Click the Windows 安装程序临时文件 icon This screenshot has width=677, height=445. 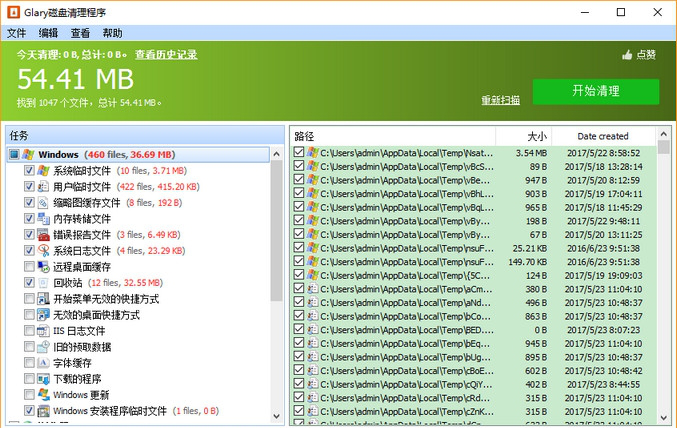tap(43, 410)
